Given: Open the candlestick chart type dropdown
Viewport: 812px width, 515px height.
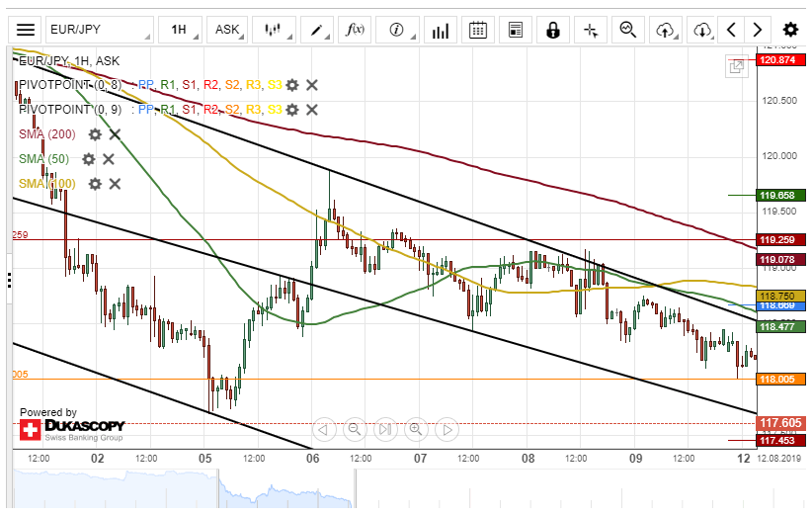Looking at the screenshot, I should pyautogui.click(x=274, y=30).
